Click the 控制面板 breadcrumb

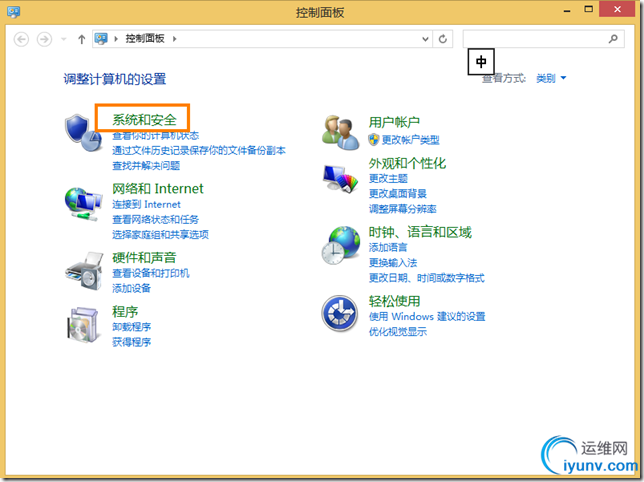[x=145, y=39]
